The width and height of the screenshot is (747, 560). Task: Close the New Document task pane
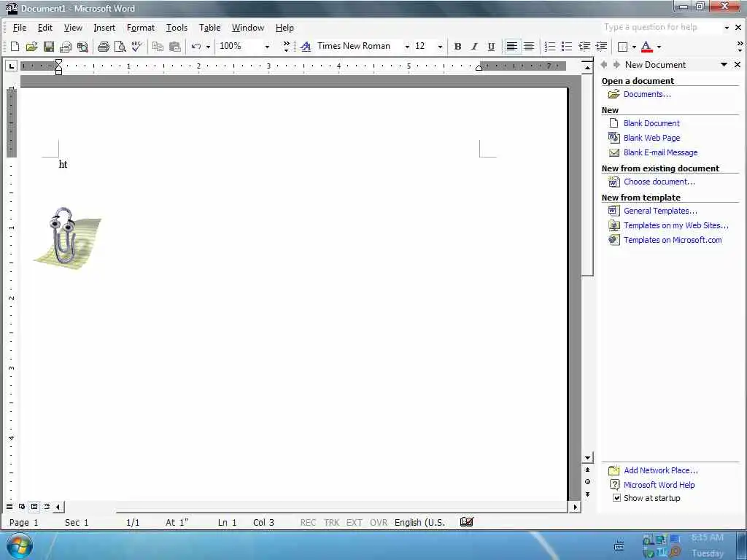tap(738, 64)
